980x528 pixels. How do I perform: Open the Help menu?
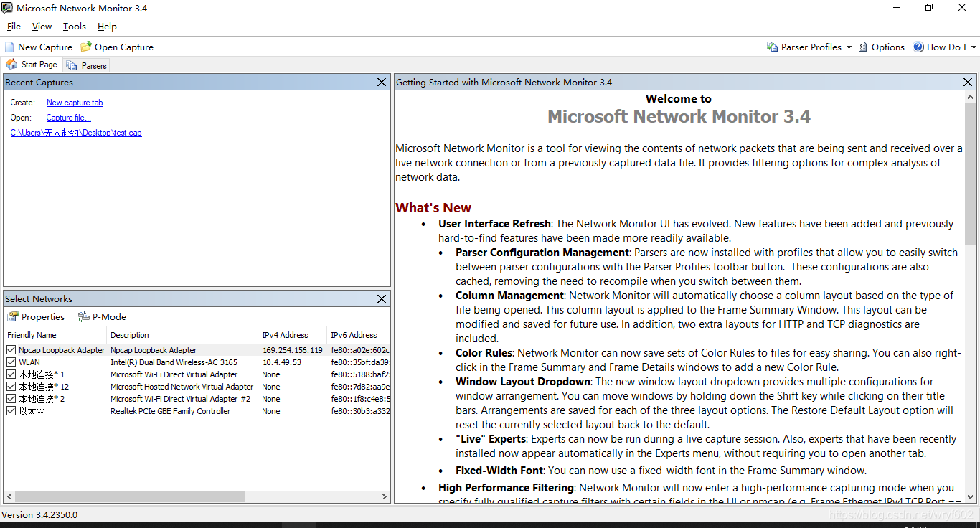(x=107, y=27)
